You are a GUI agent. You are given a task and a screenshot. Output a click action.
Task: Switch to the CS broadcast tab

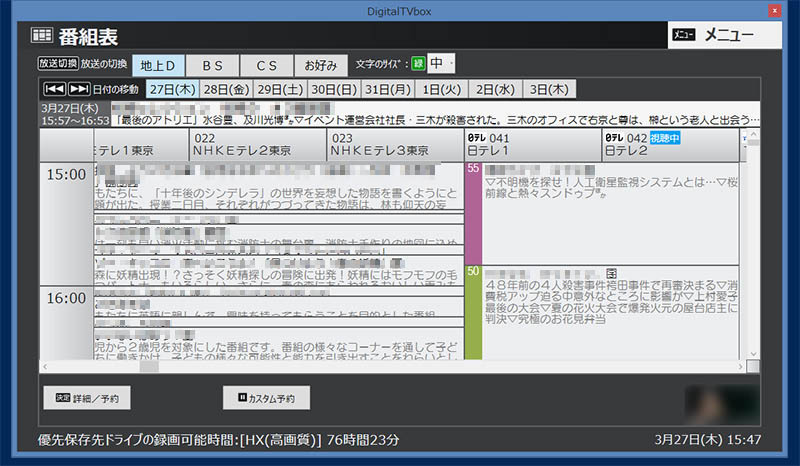coord(266,65)
